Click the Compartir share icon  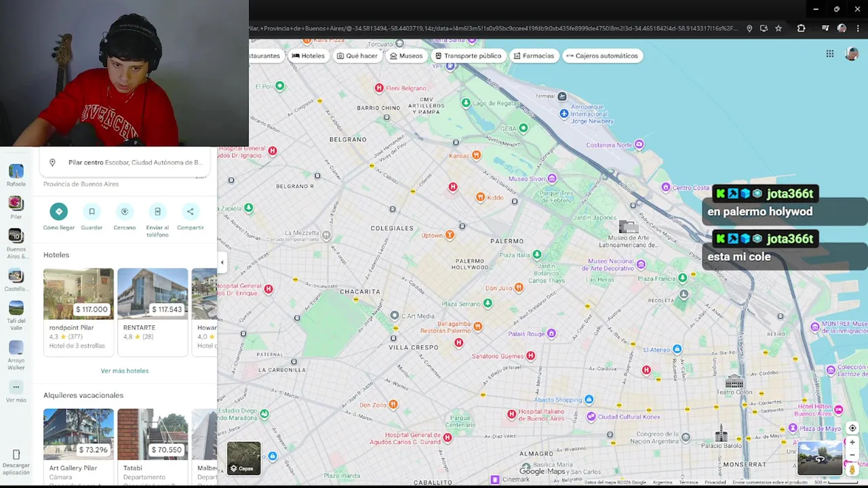pos(191,211)
